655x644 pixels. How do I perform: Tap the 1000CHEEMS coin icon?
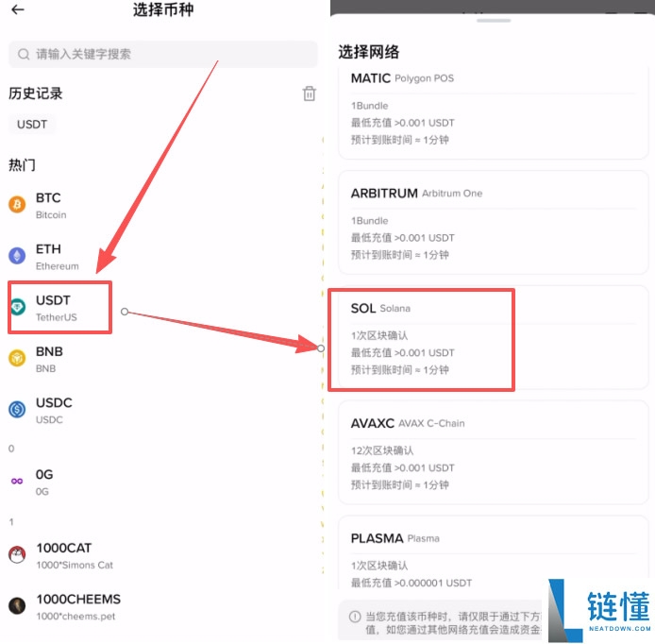17,605
